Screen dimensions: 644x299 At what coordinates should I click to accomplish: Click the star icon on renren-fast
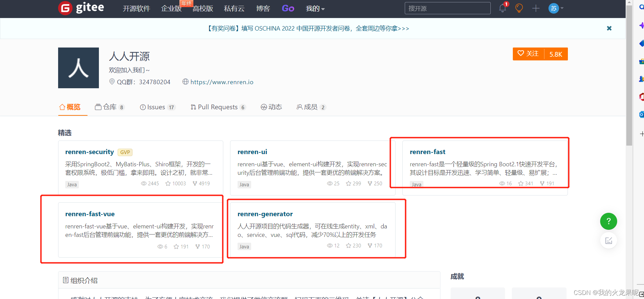point(521,183)
